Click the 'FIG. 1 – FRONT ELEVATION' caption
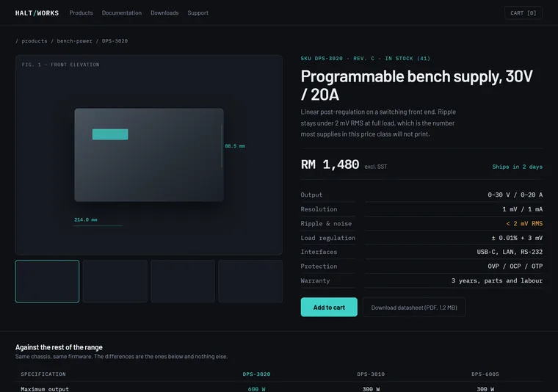The height and width of the screenshot is (392, 558). tap(60, 65)
